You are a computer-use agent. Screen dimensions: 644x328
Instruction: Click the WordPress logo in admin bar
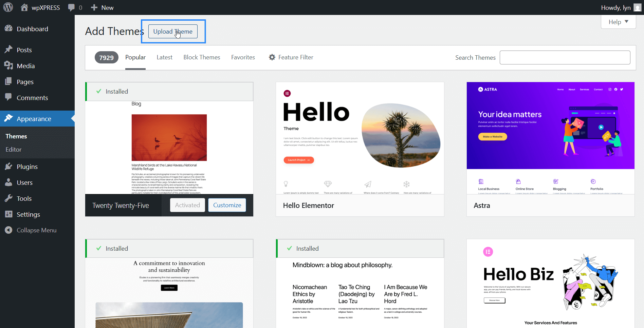(x=7, y=7)
